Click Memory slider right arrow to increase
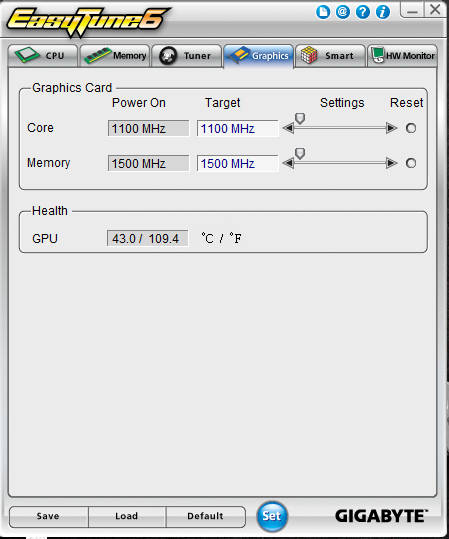This screenshot has width=449, height=539. [392, 163]
